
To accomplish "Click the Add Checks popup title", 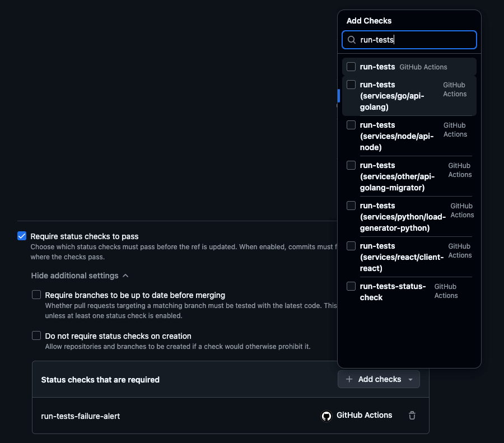I will (369, 21).
